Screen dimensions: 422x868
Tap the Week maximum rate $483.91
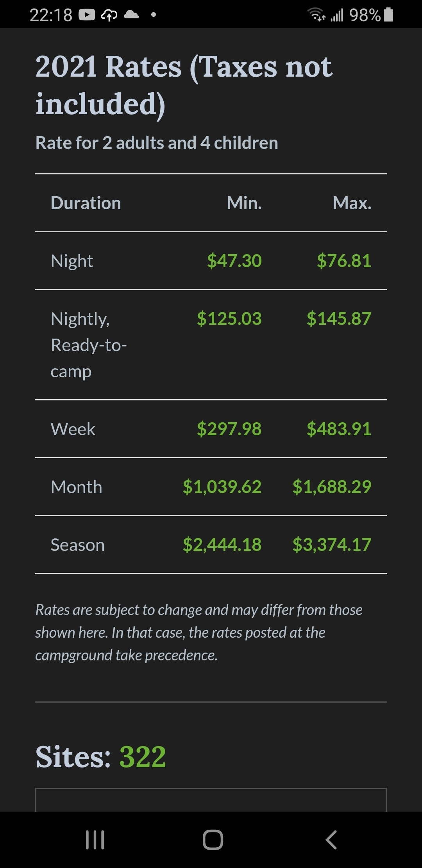pos(339,429)
